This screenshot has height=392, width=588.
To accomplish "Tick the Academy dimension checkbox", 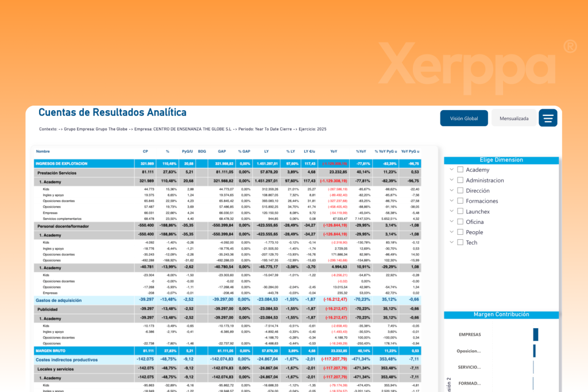I will [461, 170].
